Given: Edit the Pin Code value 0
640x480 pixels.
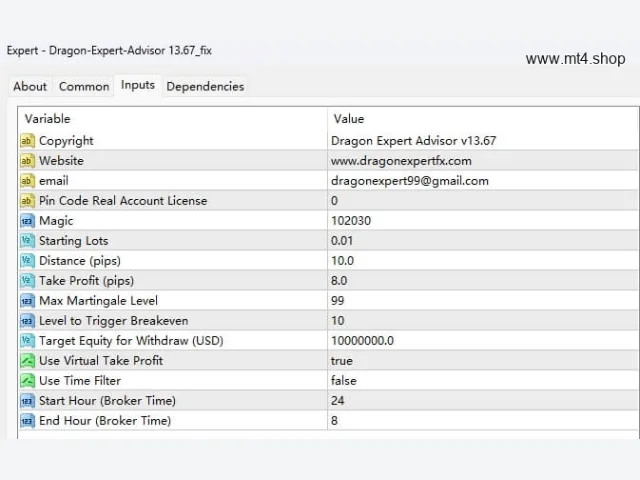Looking at the screenshot, I should (334, 201).
